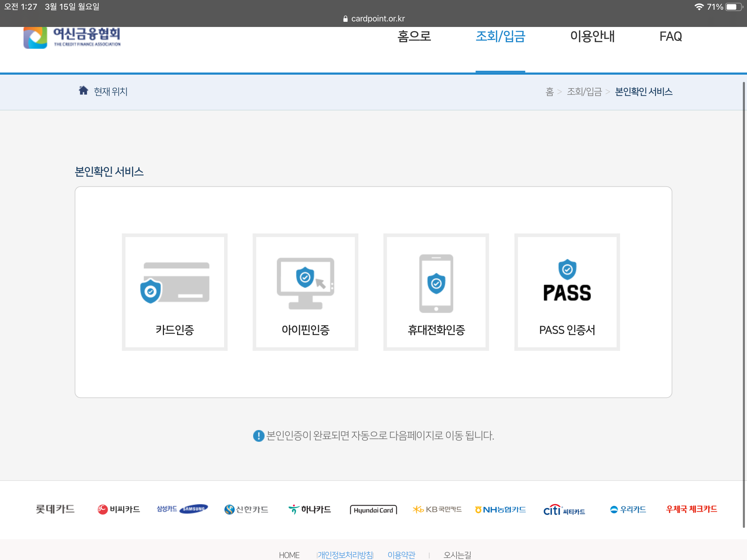Click the 오시는길 footer link
747x560 pixels.
click(457, 554)
